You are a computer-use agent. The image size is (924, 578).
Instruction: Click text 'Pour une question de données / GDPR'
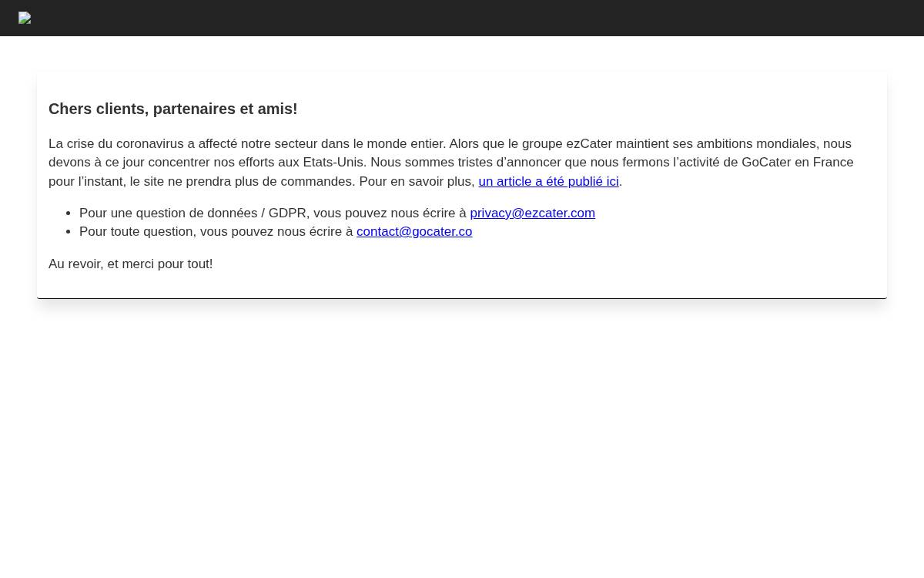[x=192, y=213]
